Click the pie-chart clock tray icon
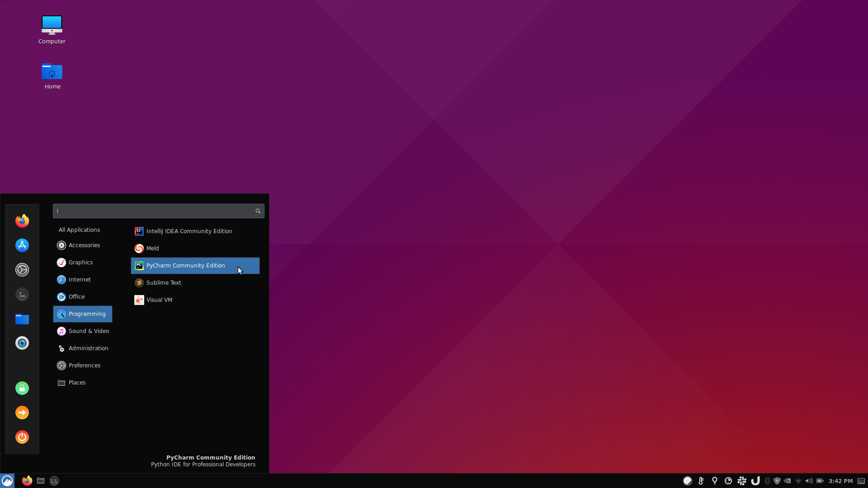868x488 pixels. (x=728, y=481)
